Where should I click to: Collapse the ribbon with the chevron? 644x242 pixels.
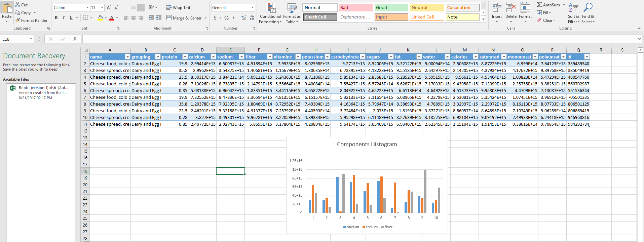point(639,29)
